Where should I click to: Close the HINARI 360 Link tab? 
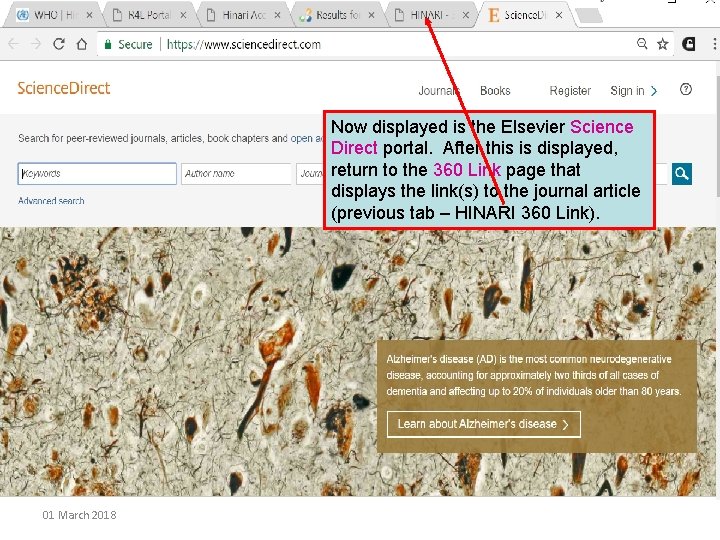click(466, 15)
